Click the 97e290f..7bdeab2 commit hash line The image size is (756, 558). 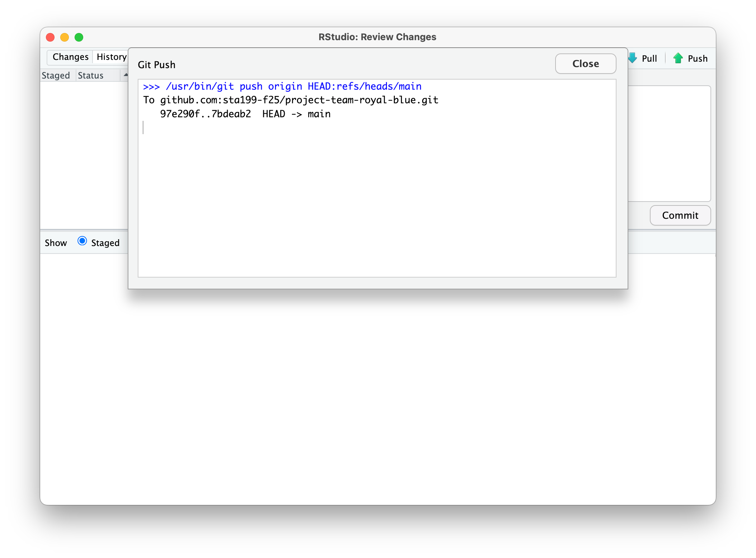tap(205, 114)
